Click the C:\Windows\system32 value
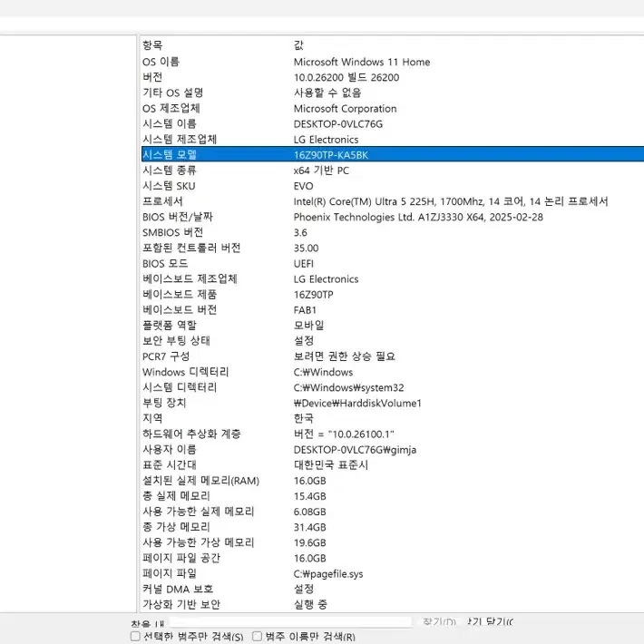The width and height of the screenshot is (644, 644). click(348, 387)
